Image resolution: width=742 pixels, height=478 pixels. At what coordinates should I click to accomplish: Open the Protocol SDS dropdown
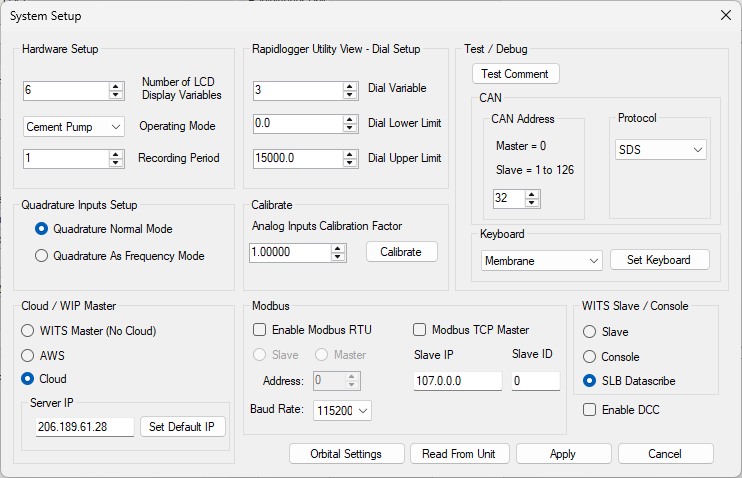(661, 150)
